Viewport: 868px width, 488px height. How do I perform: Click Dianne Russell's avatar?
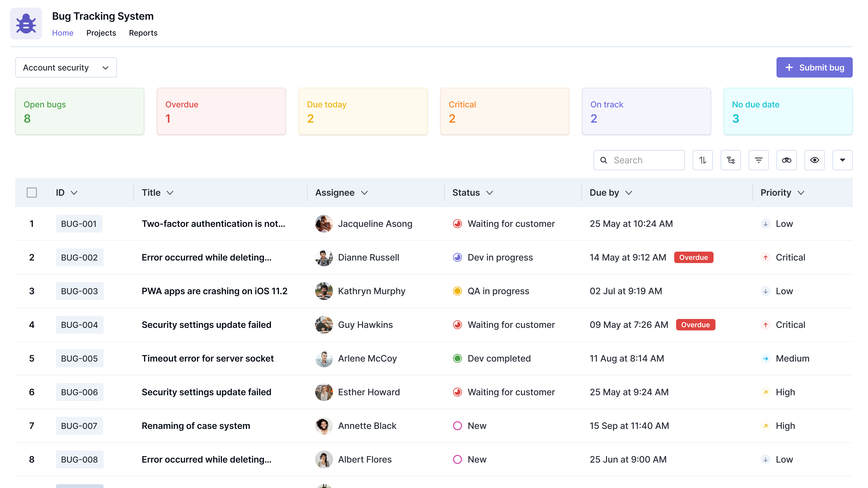(324, 258)
